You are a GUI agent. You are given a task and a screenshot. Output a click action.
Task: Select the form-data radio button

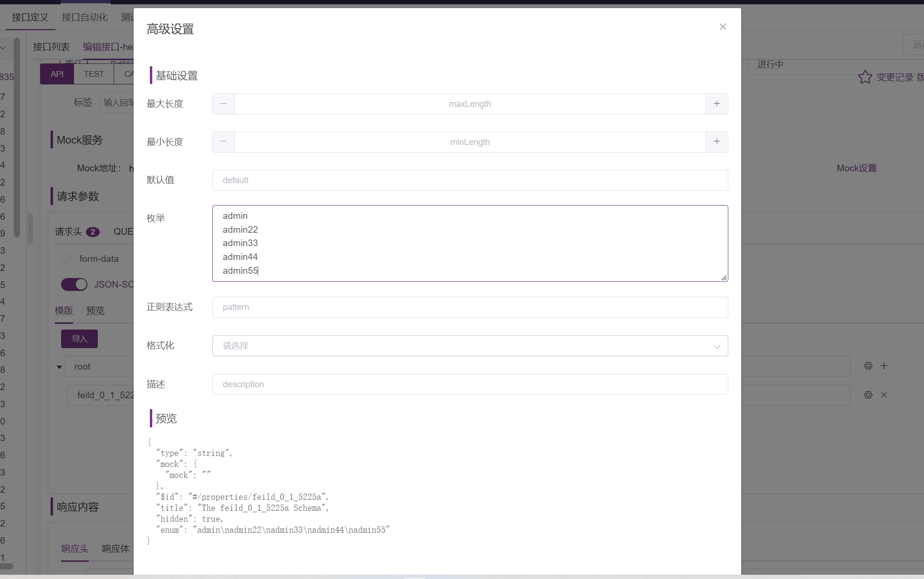click(66, 258)
